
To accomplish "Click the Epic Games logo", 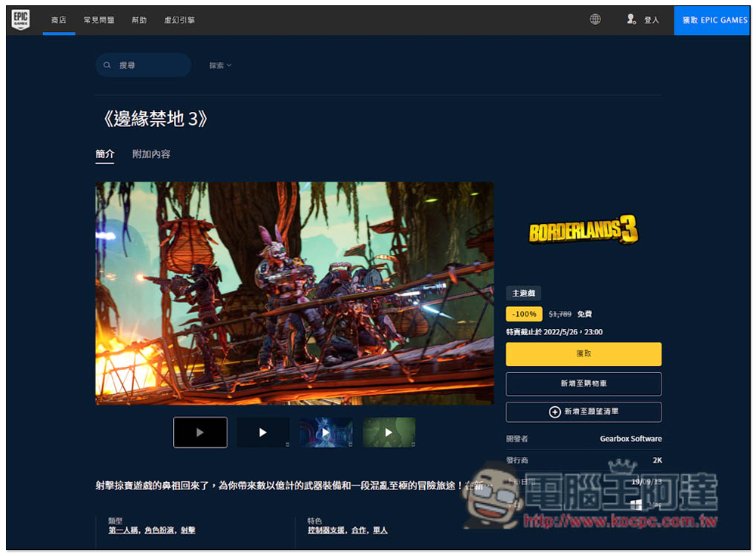I will 20,20.
